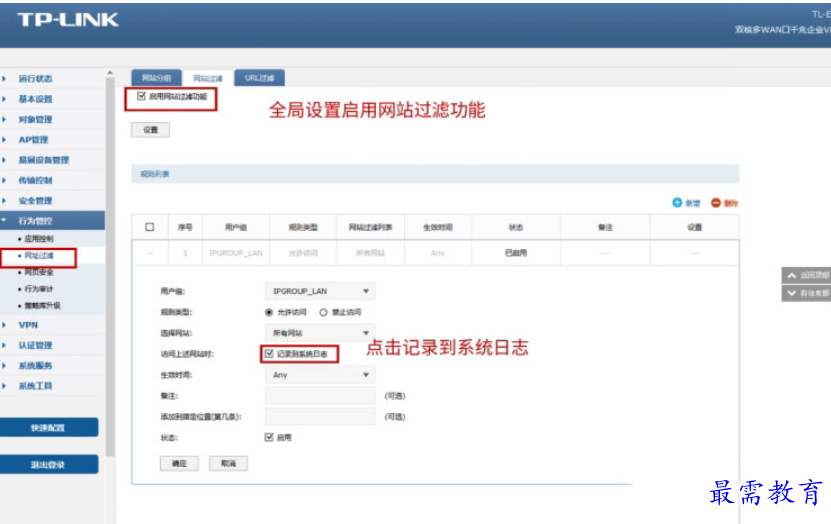Click the 取消 cancel button
The image size is (831, 524).
pos(228,463)
